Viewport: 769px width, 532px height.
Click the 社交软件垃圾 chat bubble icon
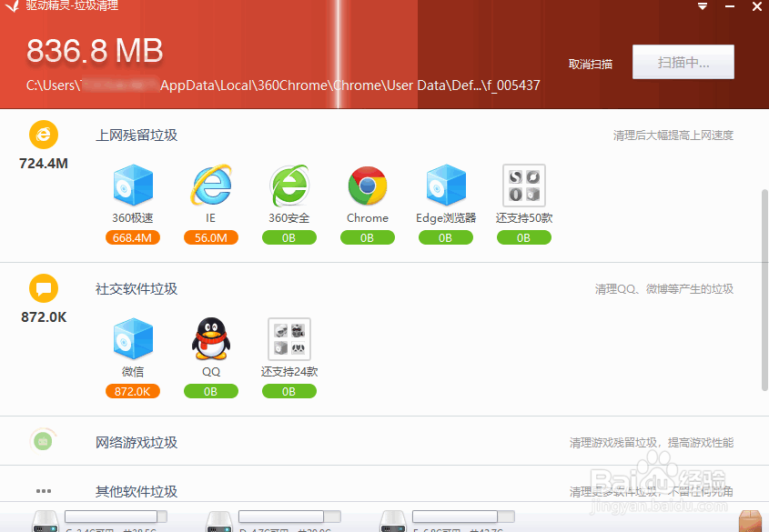(44, 288)
